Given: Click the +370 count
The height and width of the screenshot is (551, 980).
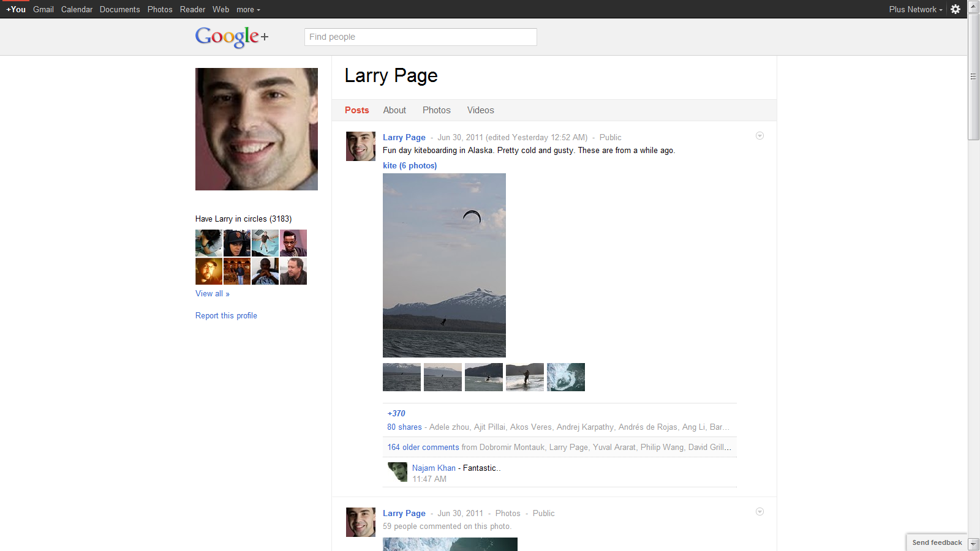Looking at the screenshot, I should (x=396, y=414).
